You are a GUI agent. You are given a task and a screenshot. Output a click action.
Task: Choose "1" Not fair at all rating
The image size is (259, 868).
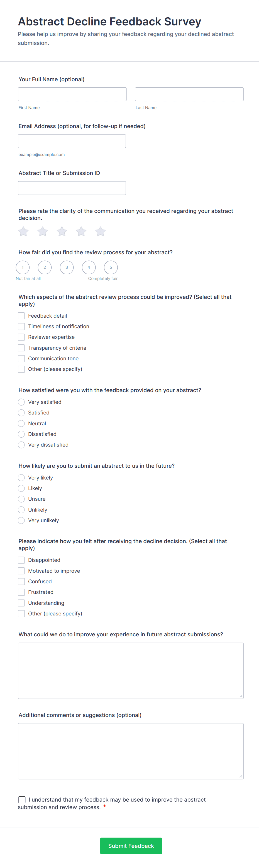23,267
